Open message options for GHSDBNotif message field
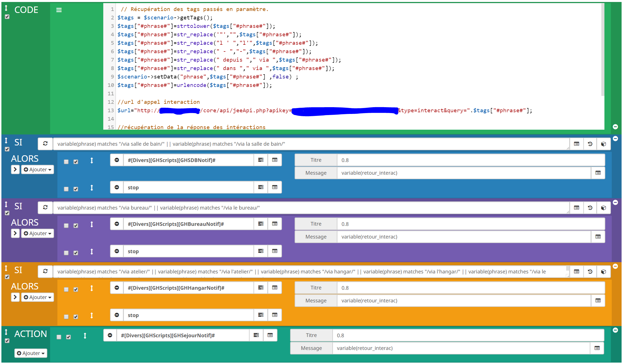This screenshot has height=364, width=623. (598, 173)
